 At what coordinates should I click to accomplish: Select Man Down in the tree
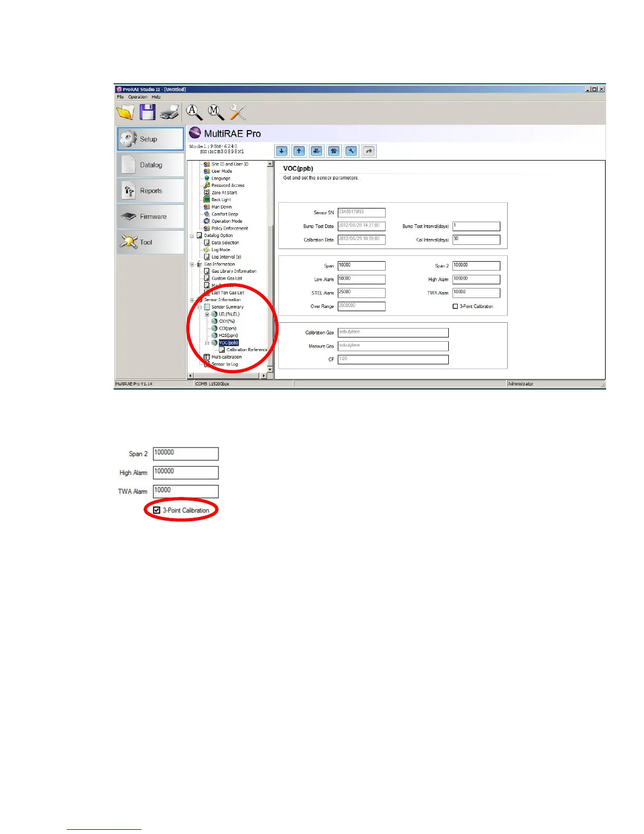click(222, 207)
